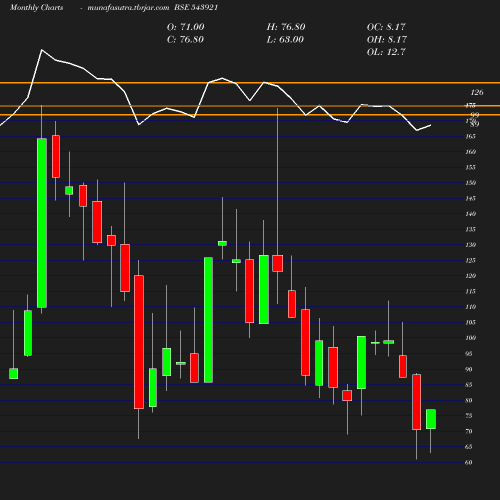Click the last green candle at chart's right end
500x500 pixels.
click(431, 419)
